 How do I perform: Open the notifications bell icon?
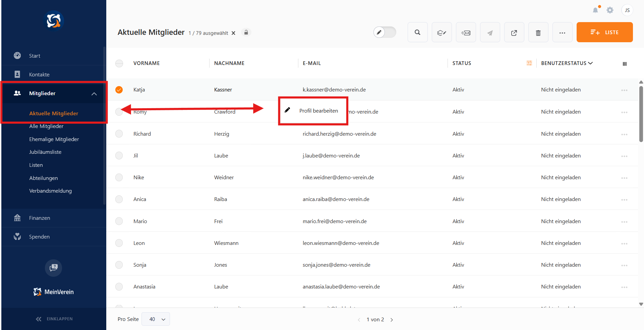(x=595, y=10)
